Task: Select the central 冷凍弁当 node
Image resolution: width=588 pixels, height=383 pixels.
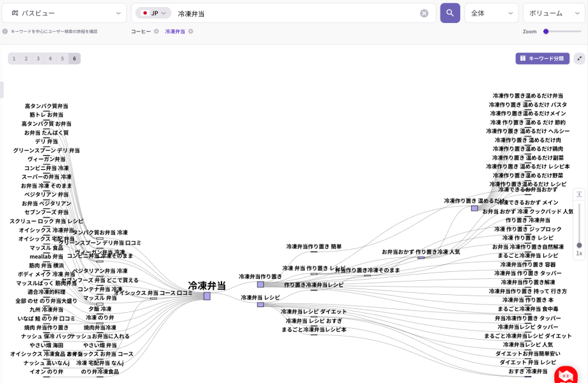Action: pyautogui.click(x=207, y=296)
